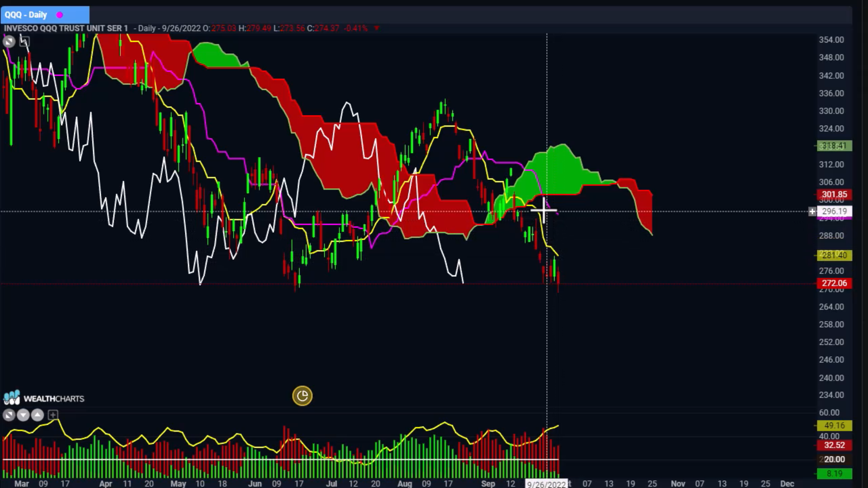Screen dimensions: 868x488
Task: Click the green 8.19 indicator value
Action: coord(834,474)
